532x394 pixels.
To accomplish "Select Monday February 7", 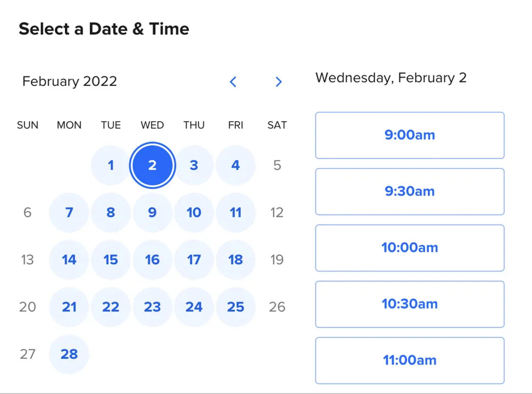I will pyautogui.click(x=69, y=212).
